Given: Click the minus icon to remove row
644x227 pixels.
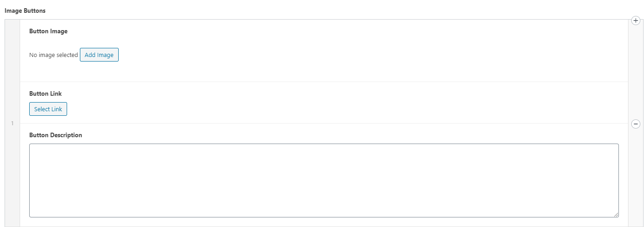Looking at the screenshot, I should pos(635,124).
